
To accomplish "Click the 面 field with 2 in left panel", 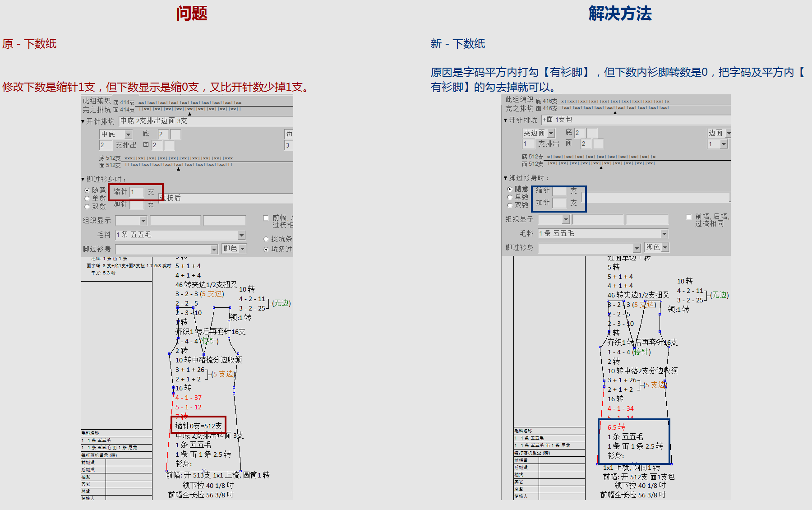I will 157,145.
